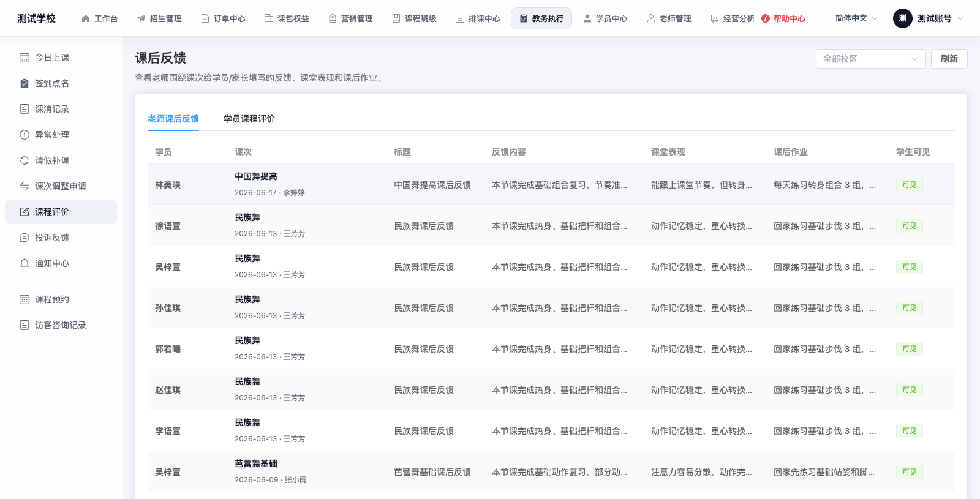Click the 课程预约 calendar icon in sidebar
This screenshot has width=980, height=499.
tap(24, 299)
